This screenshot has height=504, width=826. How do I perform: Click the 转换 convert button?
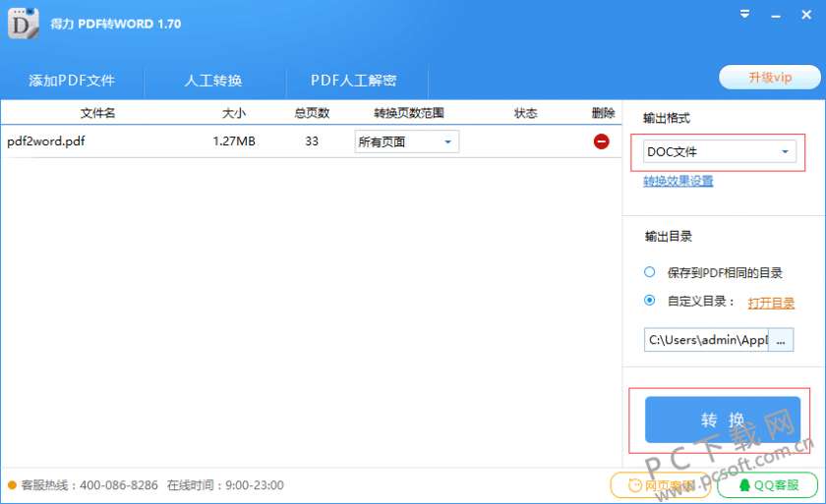[723, 420]
